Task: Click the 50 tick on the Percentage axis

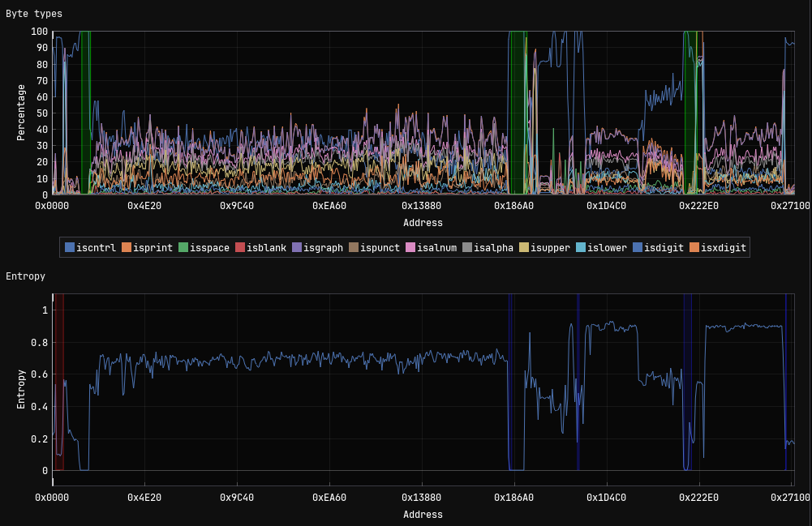Action: coord(42,113)
